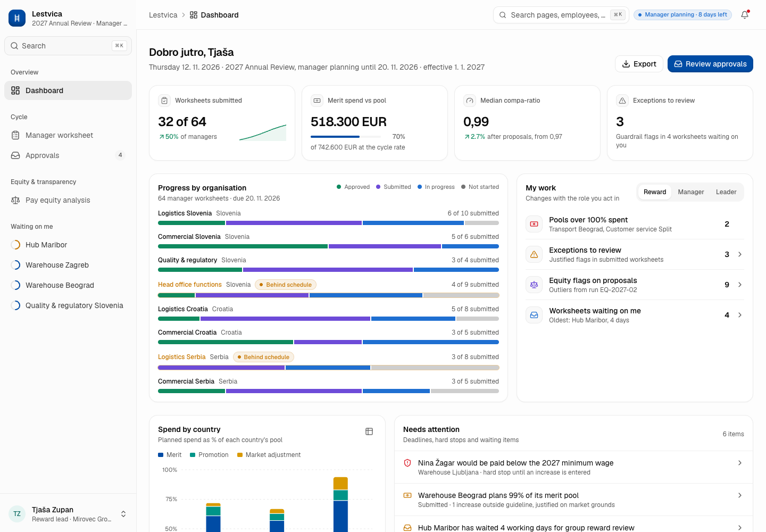Expand Exceptions to review row chevron
This screenshot has height=532, width=766.
[x=740, y=254]
